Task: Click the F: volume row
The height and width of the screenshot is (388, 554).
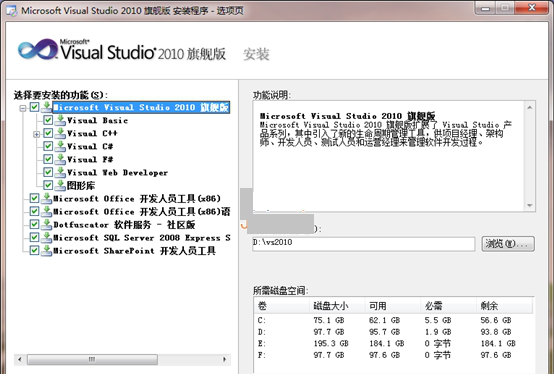Action: pos(393,355)
